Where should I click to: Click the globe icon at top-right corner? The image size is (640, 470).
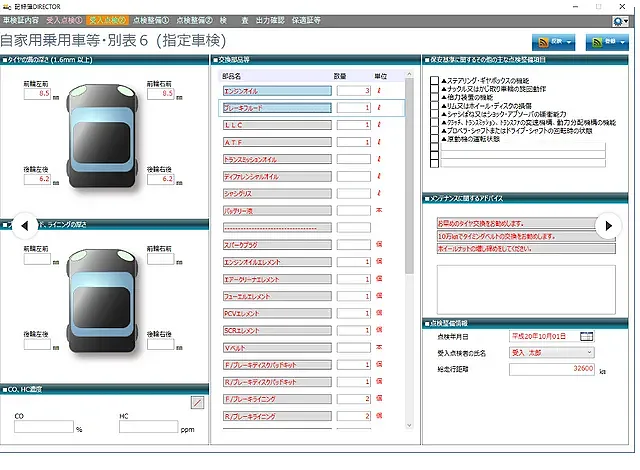[x=621, y=20]
